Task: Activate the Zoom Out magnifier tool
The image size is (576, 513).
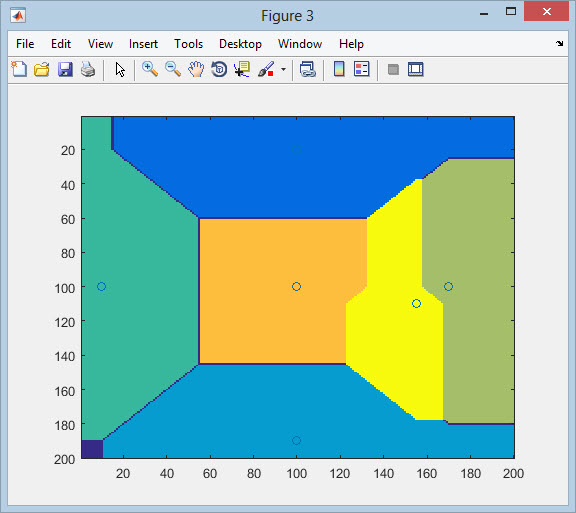Action: (173, 69)
